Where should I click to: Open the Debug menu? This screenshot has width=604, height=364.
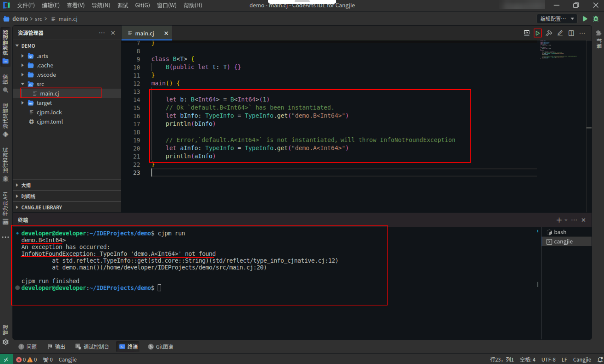pos(123,5)
